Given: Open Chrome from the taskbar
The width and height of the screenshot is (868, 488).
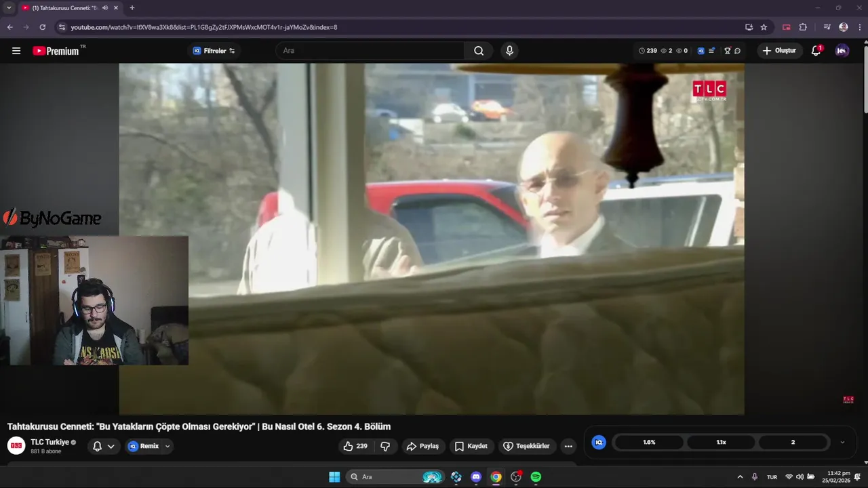Looking at the screenshot, I should coord(496,477).
